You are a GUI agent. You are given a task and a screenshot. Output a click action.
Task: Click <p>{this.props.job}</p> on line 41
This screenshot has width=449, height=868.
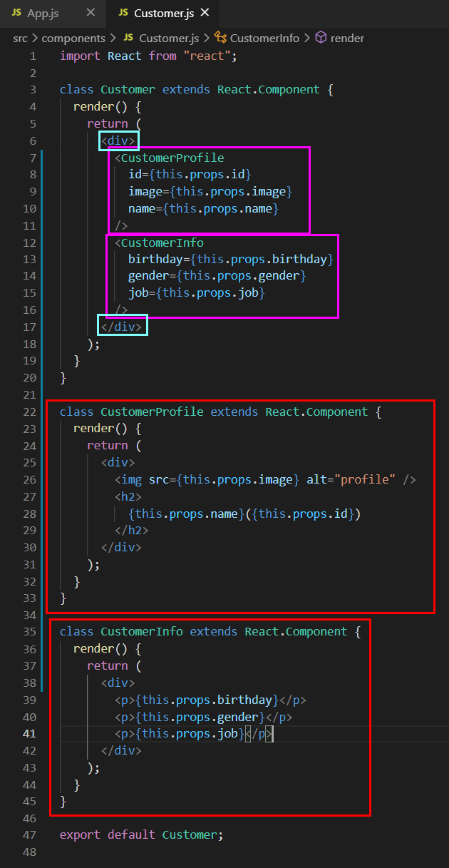coord(194,734)
